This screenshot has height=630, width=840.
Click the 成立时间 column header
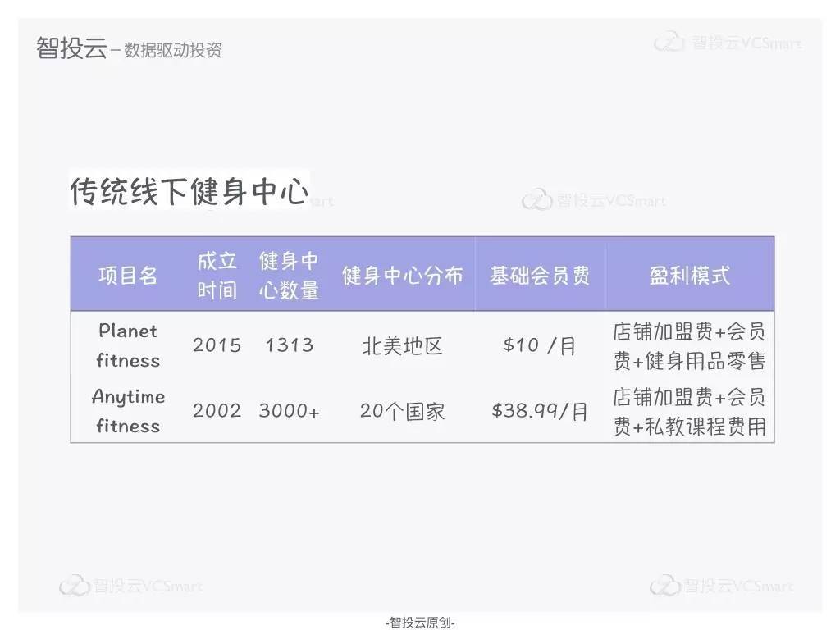217,276
